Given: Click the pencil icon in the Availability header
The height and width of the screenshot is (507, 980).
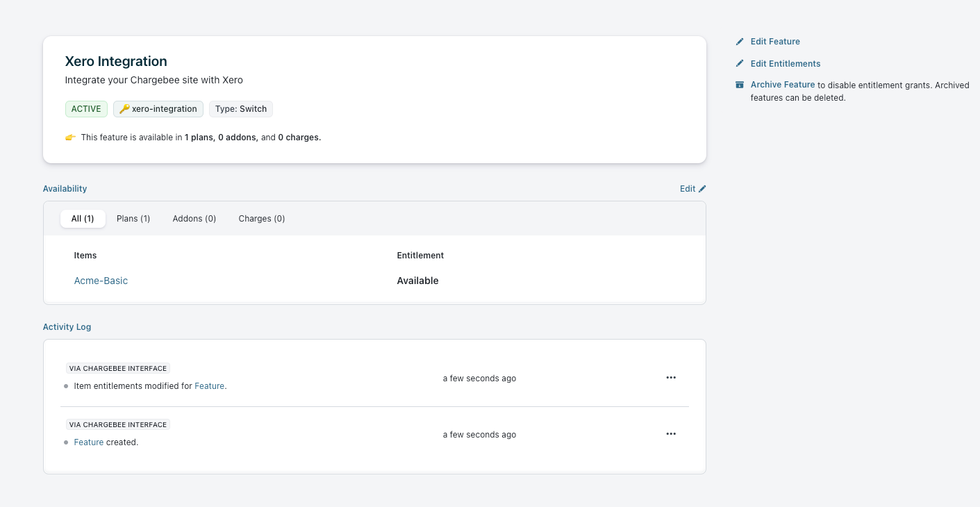Looking at the screenshot, I should click(702, 189).
